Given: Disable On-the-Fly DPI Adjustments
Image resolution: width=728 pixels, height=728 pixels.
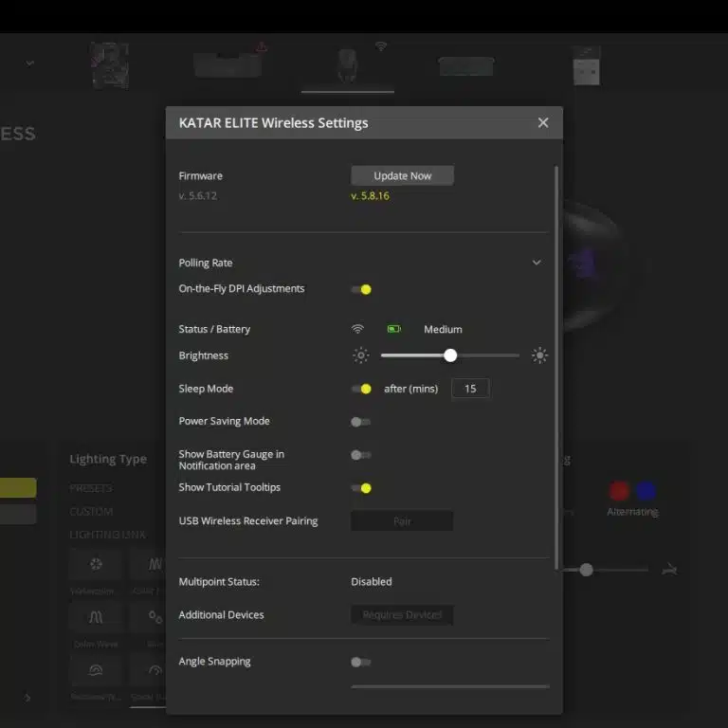Looking at the screenshot, I should click(360, 289).
